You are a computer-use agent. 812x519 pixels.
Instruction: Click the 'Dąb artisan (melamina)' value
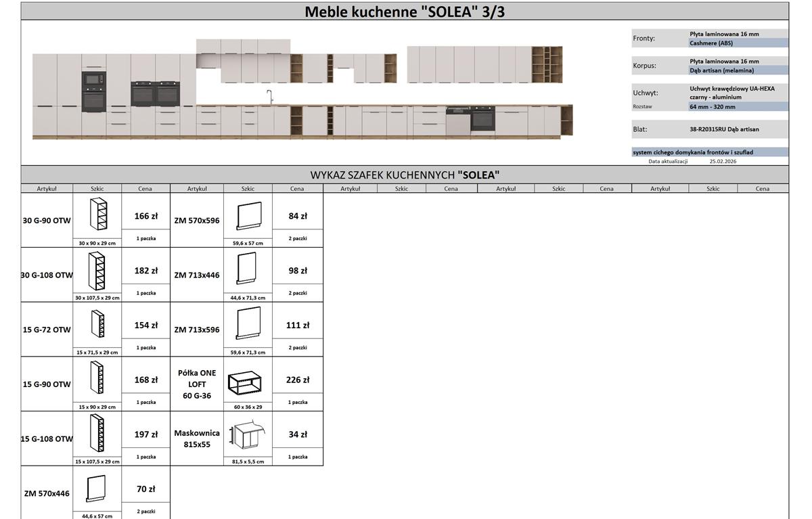(x=721, y=70)
